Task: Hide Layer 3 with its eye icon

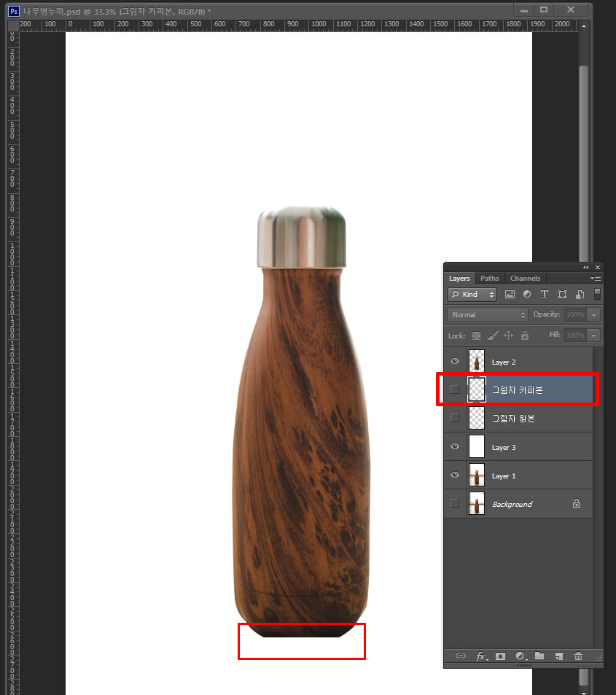Action: pos(455,446)
